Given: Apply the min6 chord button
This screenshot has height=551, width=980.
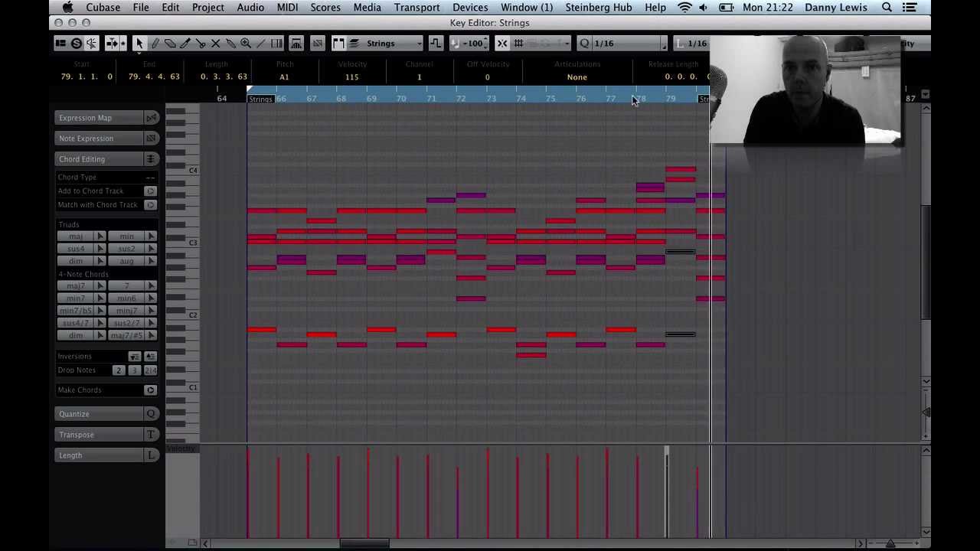Looking at the screenshot, I should 126,298.
